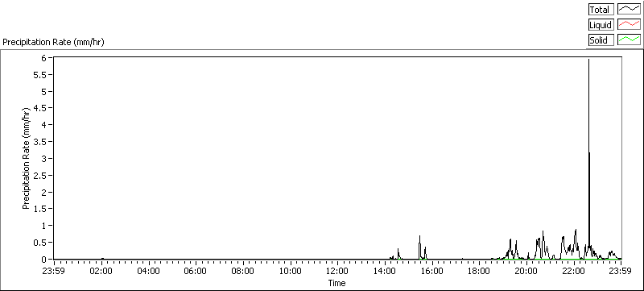The width and height of the screenshot is (644, 291).
Task: Click the 20:00 time axis label
Action: 526,271
